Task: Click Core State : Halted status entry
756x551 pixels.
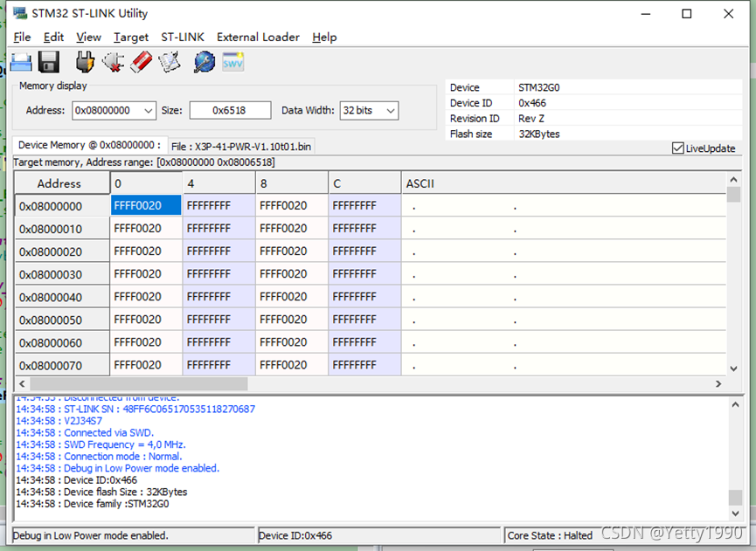Action: click(x=550, y=535)
